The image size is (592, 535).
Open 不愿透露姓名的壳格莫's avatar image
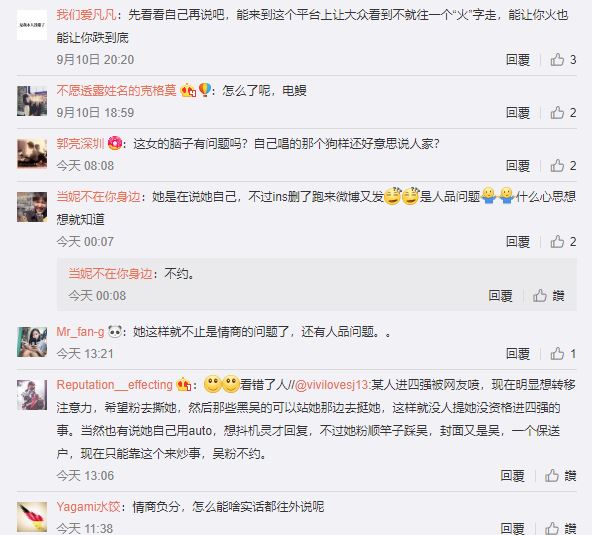click(32, 101)
